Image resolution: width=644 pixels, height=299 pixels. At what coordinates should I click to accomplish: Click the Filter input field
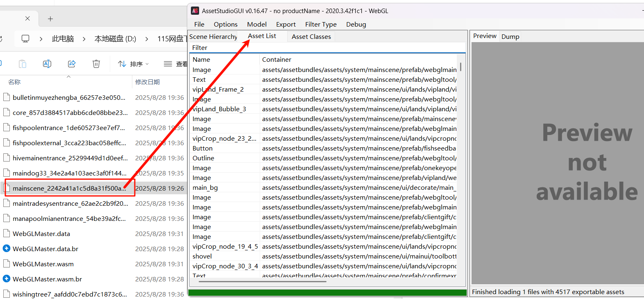[328, 48]
